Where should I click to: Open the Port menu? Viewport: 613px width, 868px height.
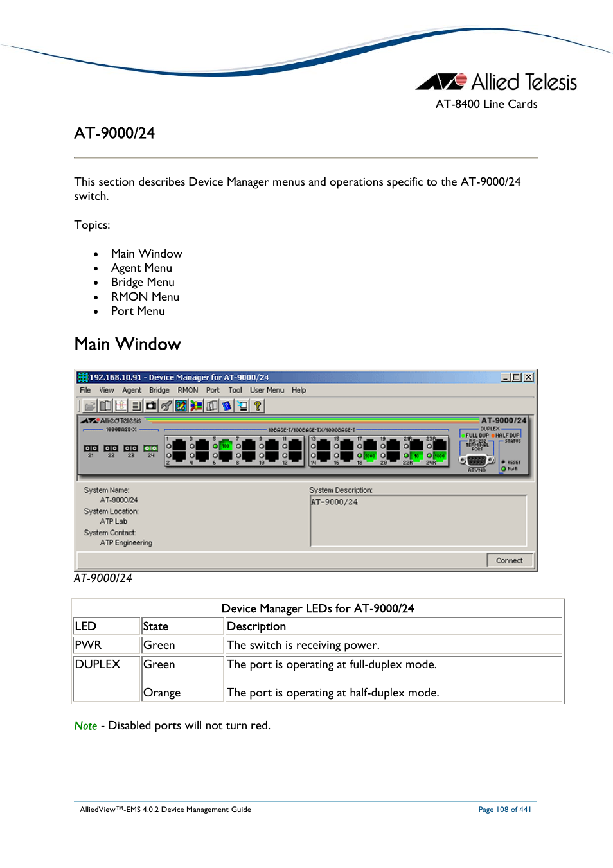[x=213, y=390]
